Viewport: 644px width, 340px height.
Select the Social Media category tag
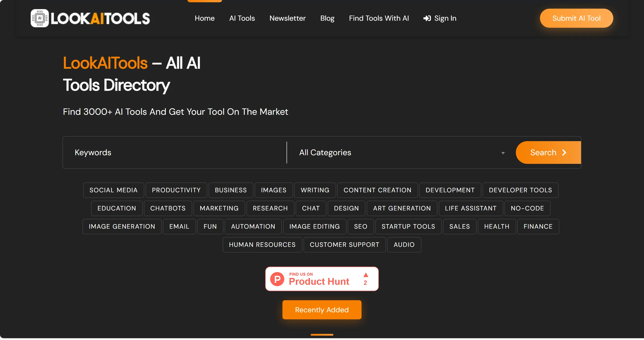[113, 190]
